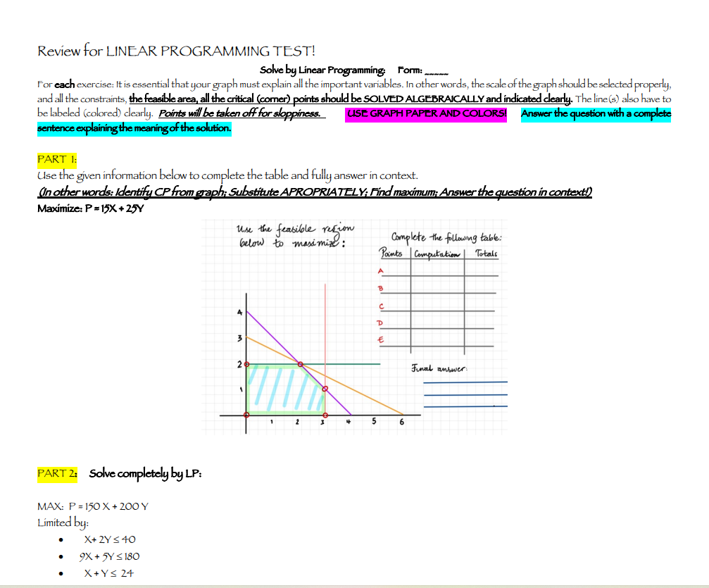Select the Points table header
The width and height of the screenshot is (709, 588).
(391, 252)
